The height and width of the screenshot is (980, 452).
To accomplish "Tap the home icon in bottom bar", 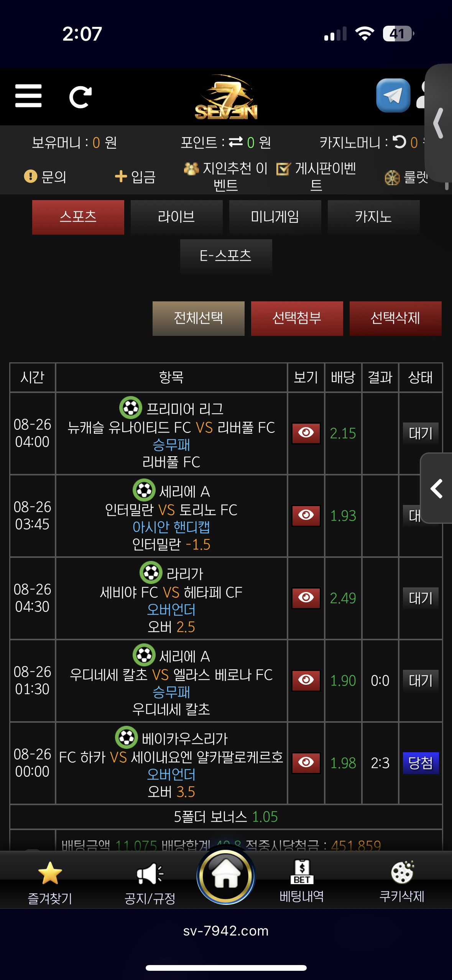I will point(226,875).
